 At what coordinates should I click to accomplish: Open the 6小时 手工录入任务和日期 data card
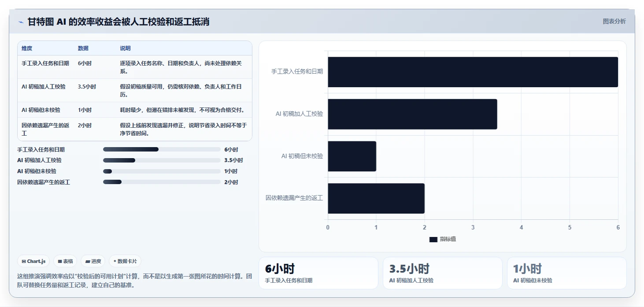[x=318, y=273]
